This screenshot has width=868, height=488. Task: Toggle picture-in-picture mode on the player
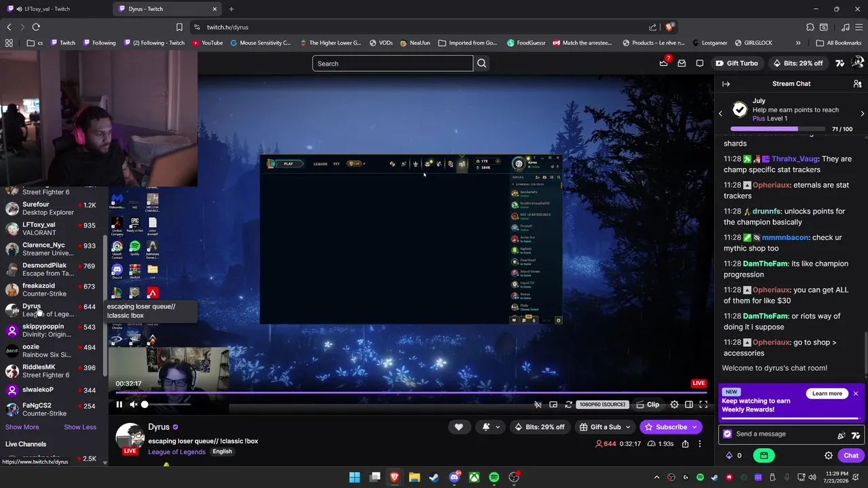553,405
